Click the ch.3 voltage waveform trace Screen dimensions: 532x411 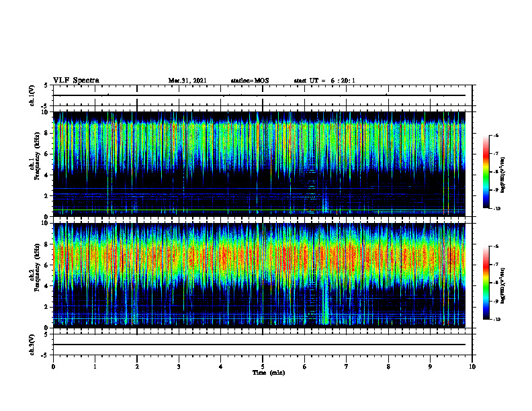pos(259,345)
